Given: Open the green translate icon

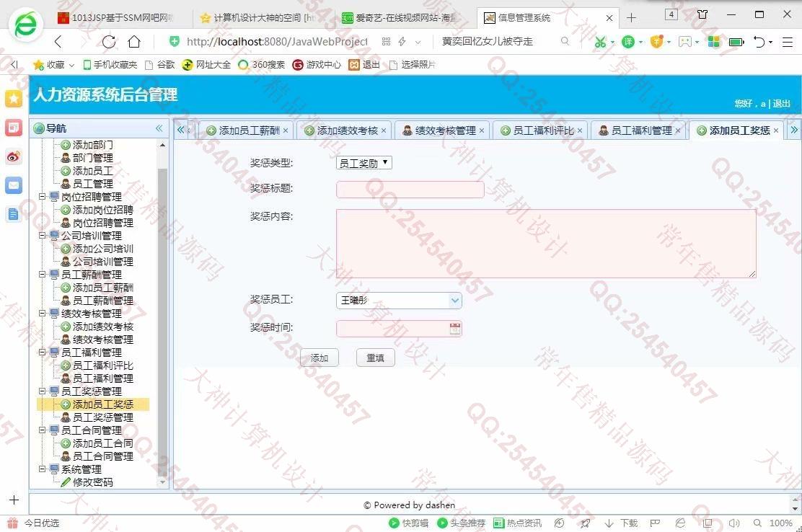Looking at the screenshot, I should point(628,42).
